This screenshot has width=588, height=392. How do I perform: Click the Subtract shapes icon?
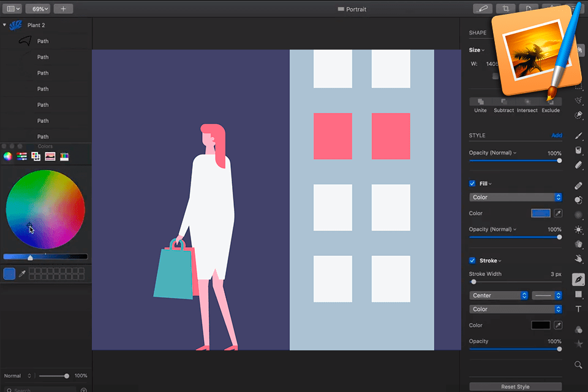click(503, 102)
